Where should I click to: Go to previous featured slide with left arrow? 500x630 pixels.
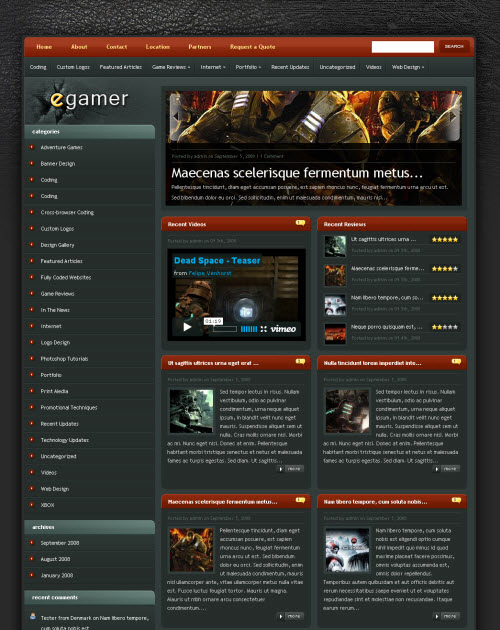coord(175,116)
